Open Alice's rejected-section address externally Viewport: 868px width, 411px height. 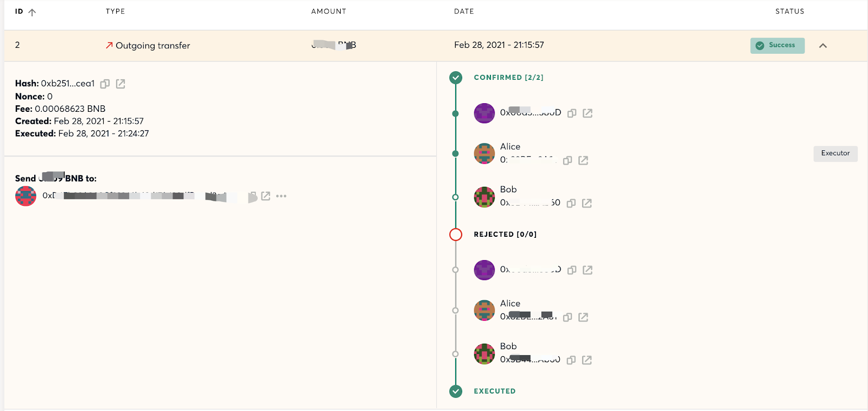[583, 317]
